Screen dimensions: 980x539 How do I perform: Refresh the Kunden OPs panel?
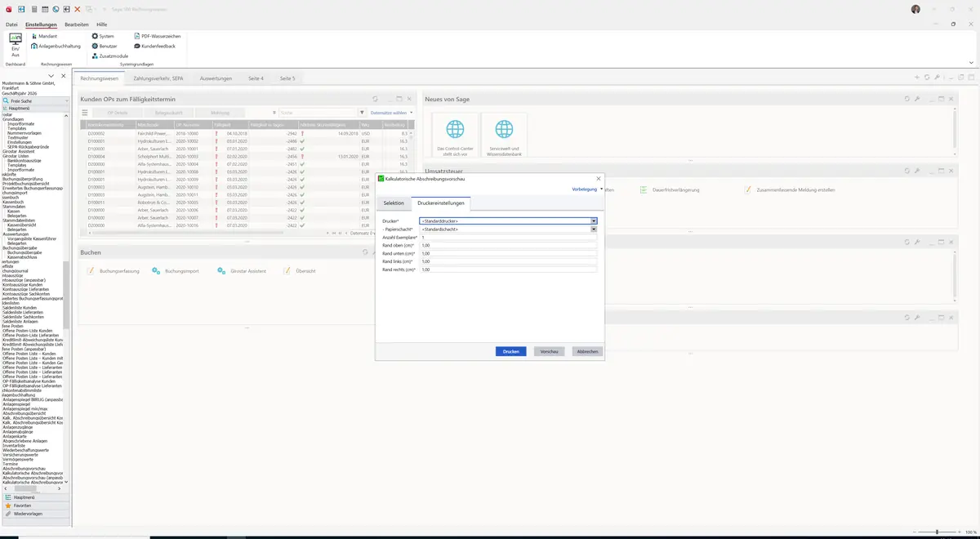coord(376,99)
